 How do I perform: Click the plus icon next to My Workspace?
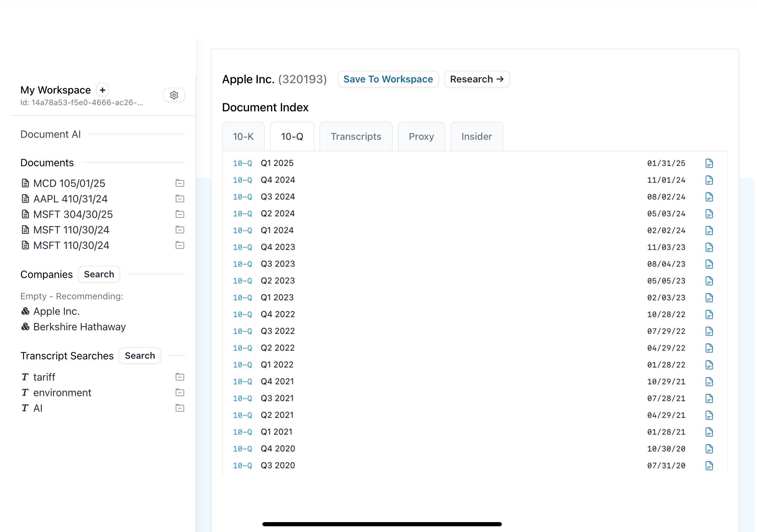(x=102, y=90)
